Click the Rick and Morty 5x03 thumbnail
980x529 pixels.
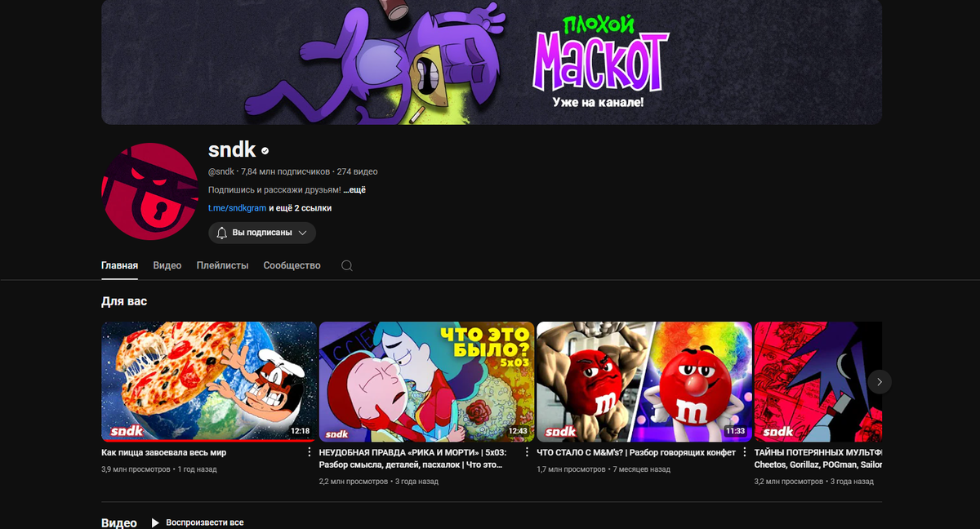(x=426, y=381)
